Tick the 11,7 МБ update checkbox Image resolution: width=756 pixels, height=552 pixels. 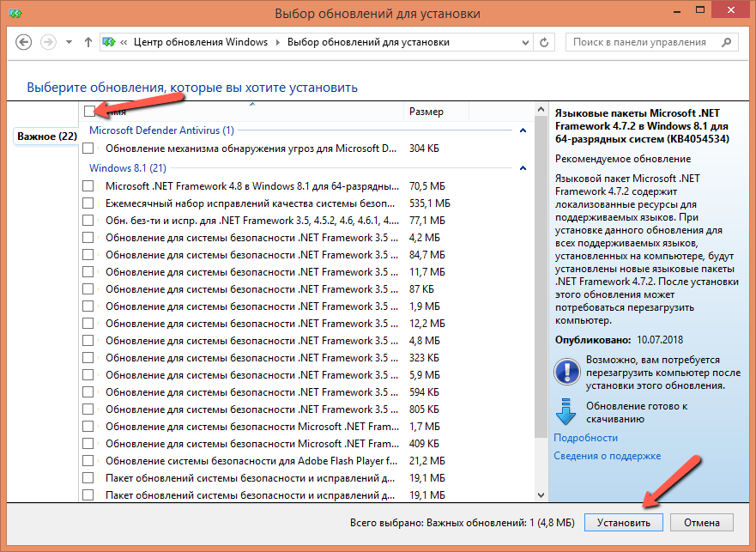point(88,271)
